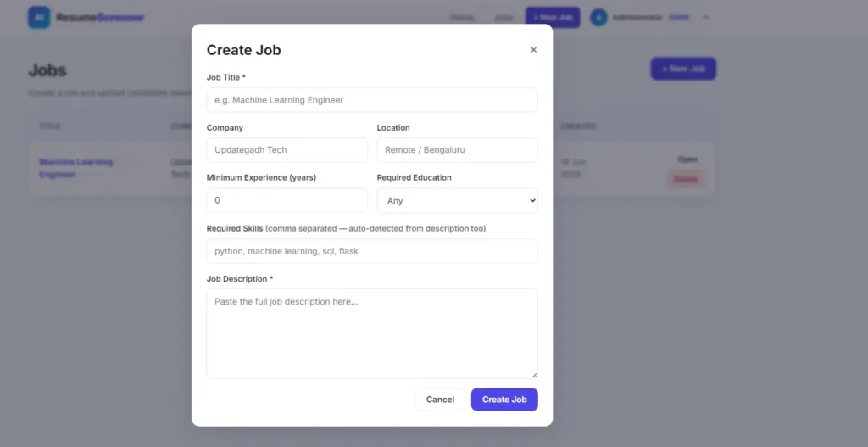
Task: Submit with the Create Job button
Action: pyautogui.click(x=504, y=400)
